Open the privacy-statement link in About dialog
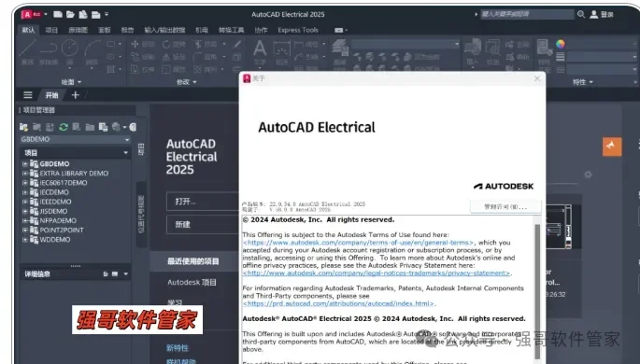 coord(377,273)
